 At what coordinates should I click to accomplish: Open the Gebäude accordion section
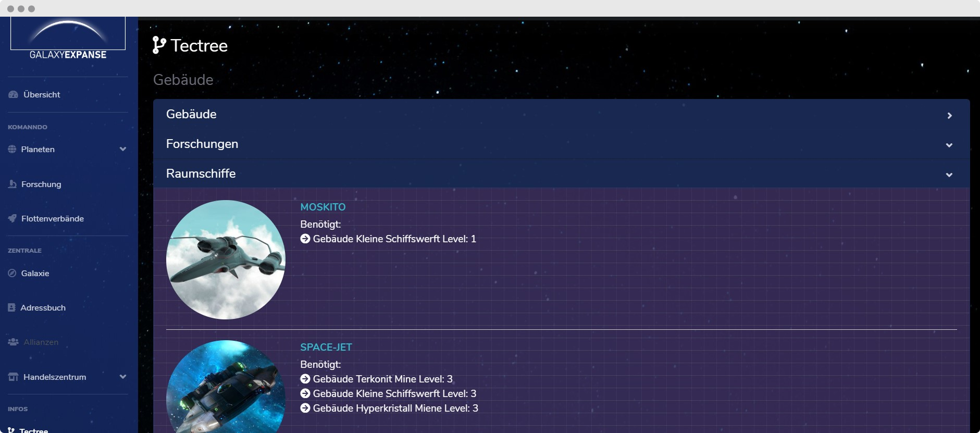coord(561,114)
